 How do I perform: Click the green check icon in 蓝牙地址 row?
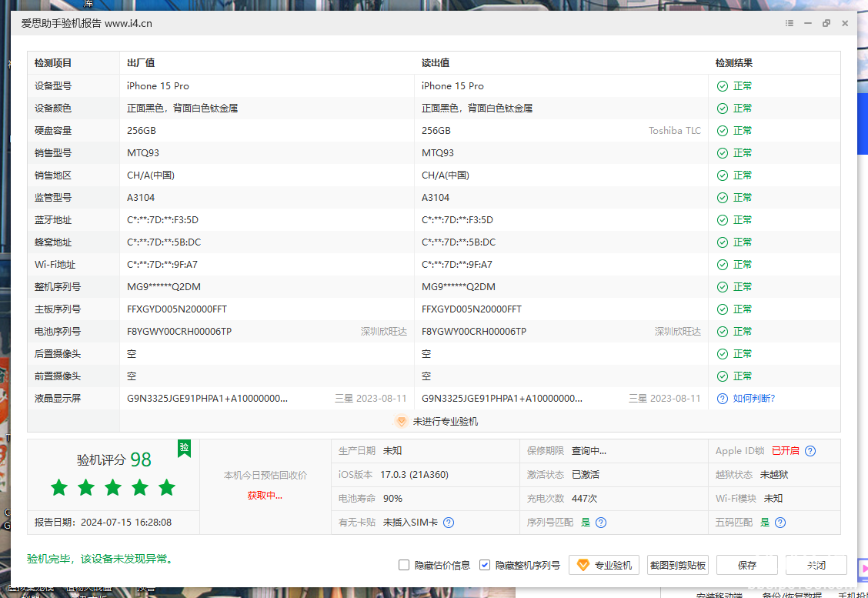point(723,220)
